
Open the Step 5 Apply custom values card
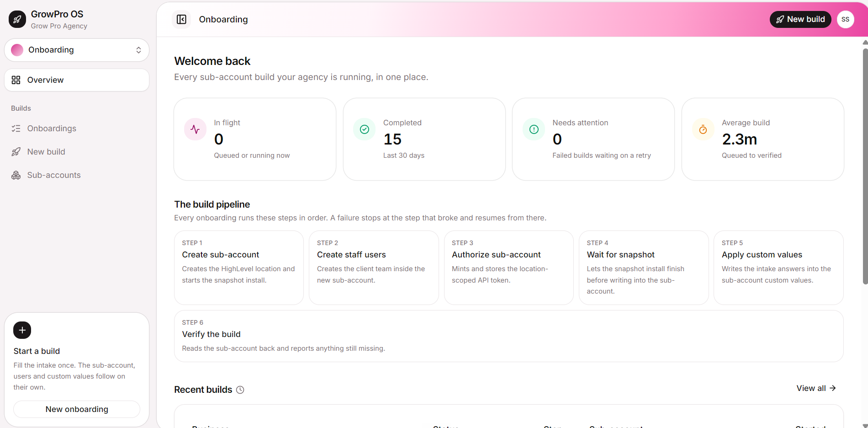click(778, 267)
